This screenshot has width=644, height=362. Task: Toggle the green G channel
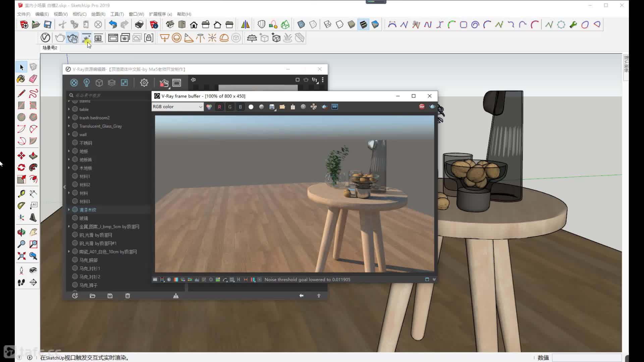[x=230, y=107]
